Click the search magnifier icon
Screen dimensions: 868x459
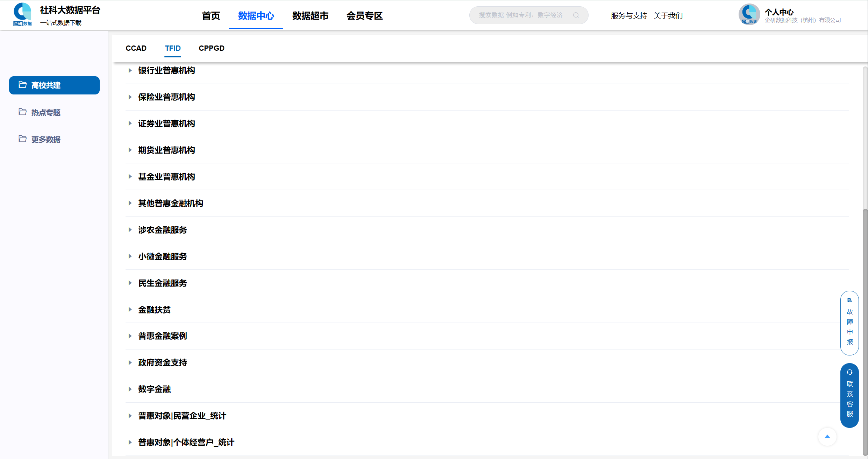pyautogui.click(x=576, y=15)
